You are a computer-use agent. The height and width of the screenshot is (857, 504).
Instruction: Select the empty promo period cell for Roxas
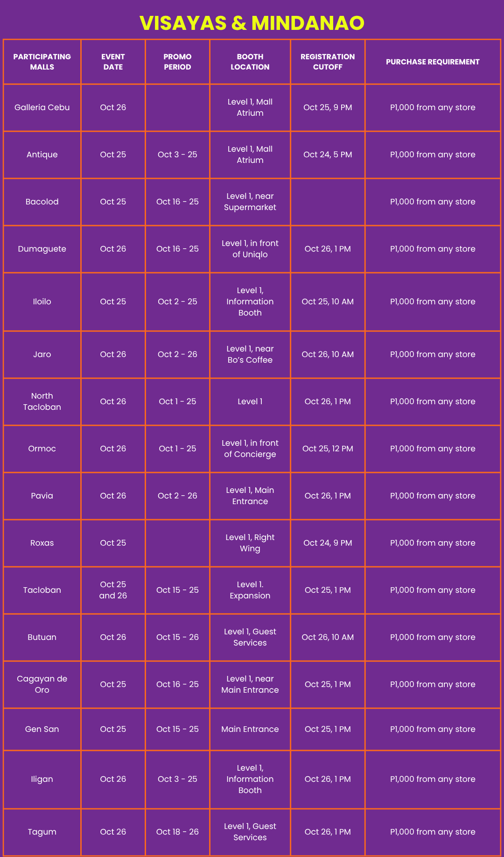[x=177, y=543]
